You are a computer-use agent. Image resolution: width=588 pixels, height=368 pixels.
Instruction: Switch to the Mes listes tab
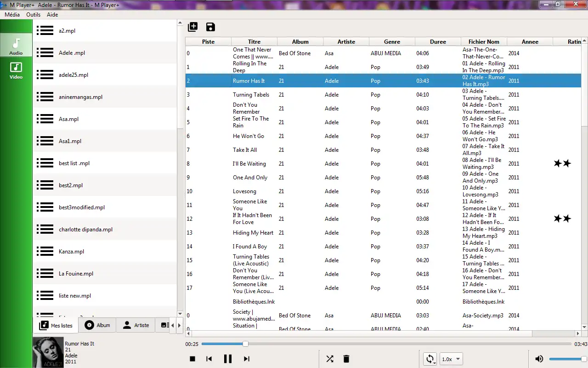[x=56, y=325]
